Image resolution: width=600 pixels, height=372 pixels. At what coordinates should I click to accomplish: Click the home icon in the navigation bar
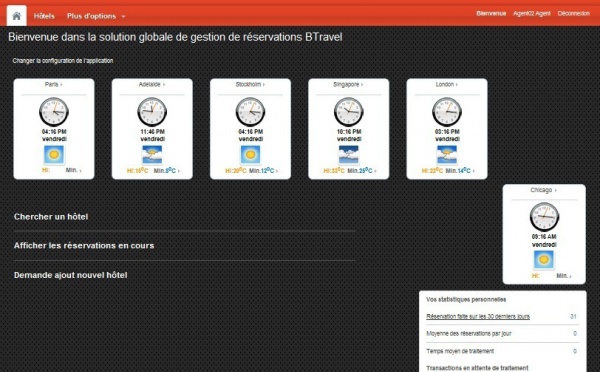click(x=16, y=16)
